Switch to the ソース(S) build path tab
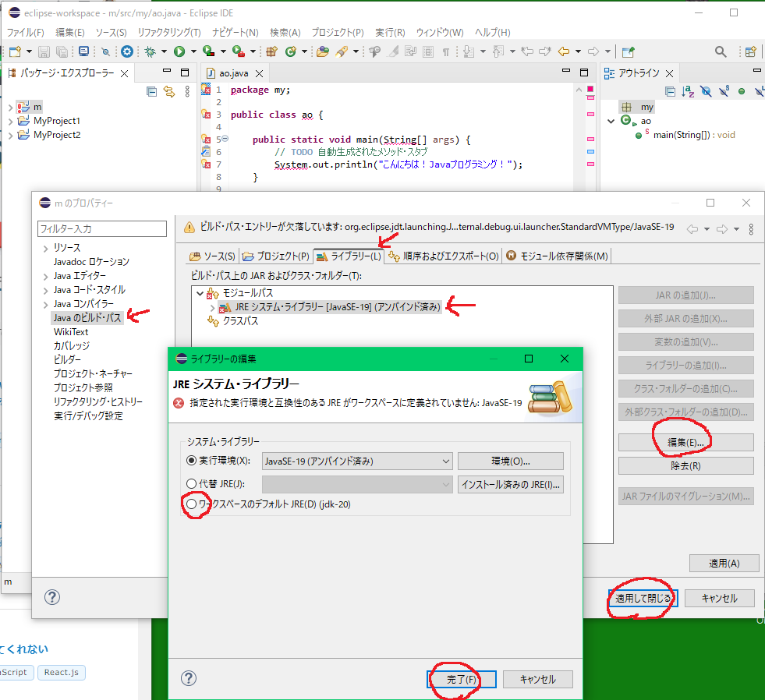765x700 pixels. click(212, 256)
